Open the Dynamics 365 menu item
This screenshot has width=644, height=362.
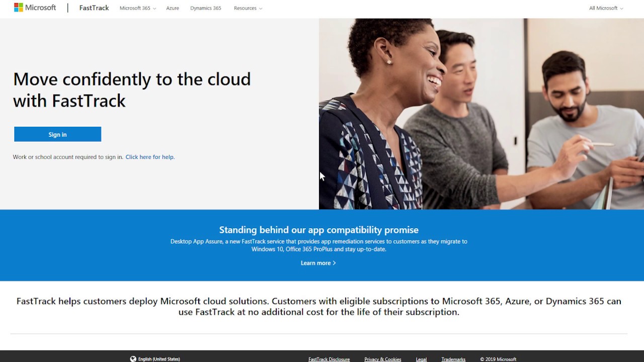206,8
